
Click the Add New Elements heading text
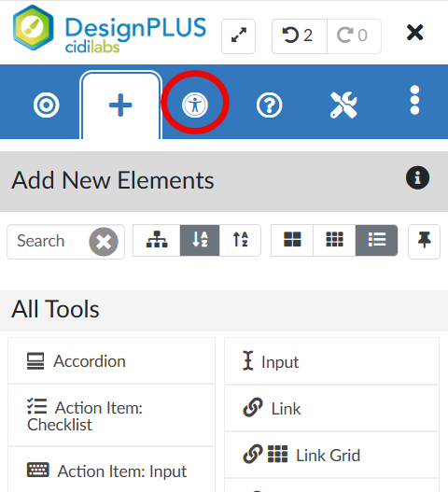click(x=113, y=181)
